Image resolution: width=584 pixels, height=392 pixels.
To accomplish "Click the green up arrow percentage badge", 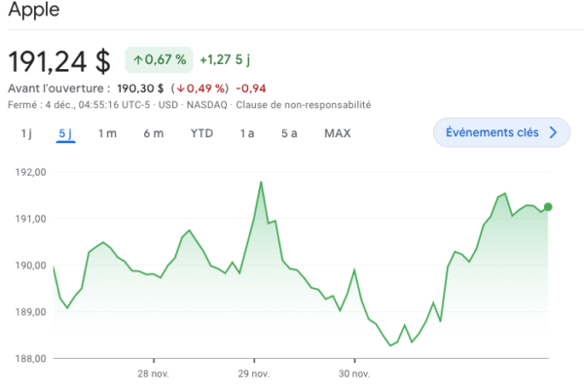I will (159, 59).
